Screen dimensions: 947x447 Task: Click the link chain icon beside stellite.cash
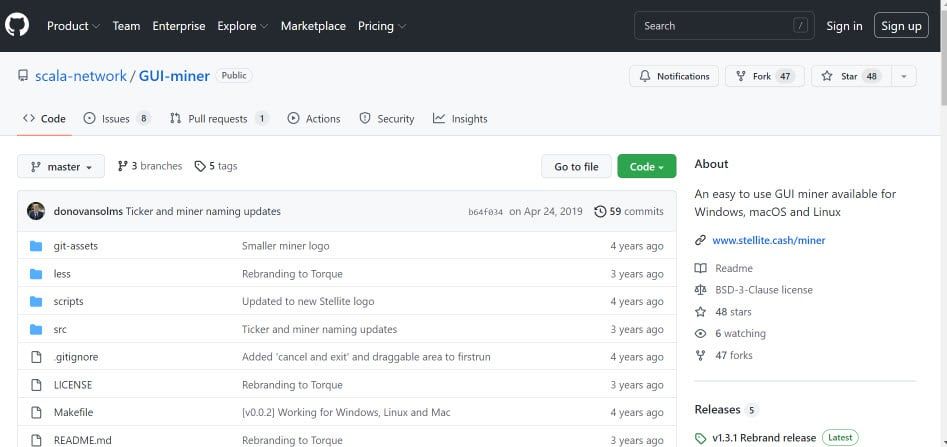coord(701,240)
